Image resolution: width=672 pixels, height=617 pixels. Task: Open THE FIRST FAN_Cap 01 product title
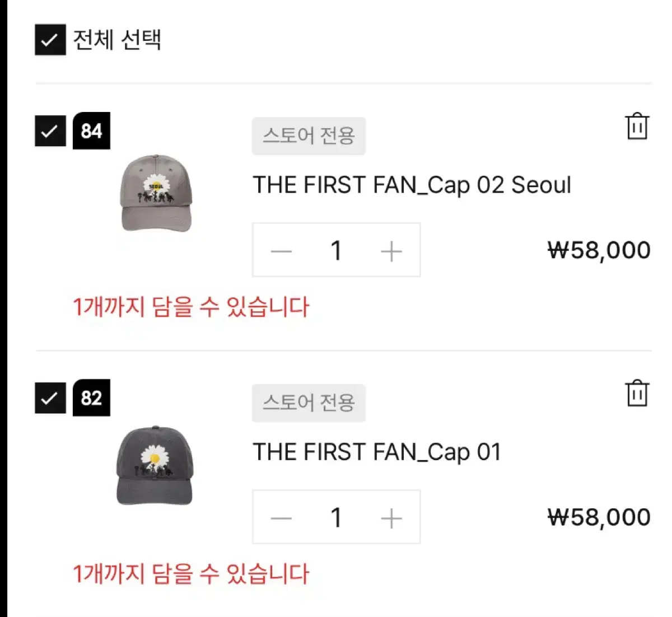click(377, 452)
